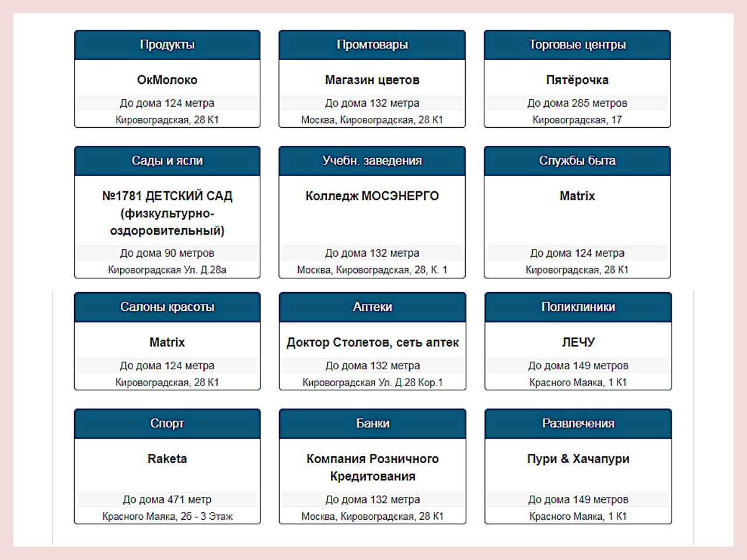Click Matrix under Службы быта
Viewport: 747px width, 560px height.
click(577, 196)
